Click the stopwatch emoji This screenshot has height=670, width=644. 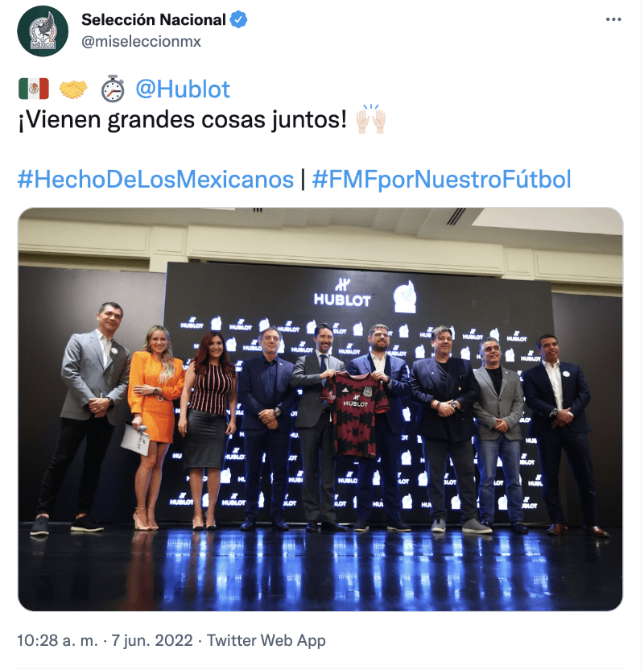113,89
